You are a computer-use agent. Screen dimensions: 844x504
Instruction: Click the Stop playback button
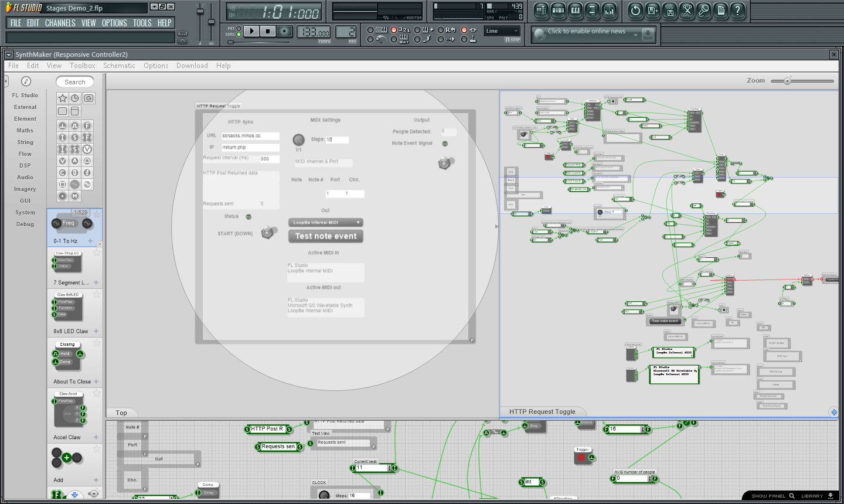pyautogui.click(x=268, y=31)
